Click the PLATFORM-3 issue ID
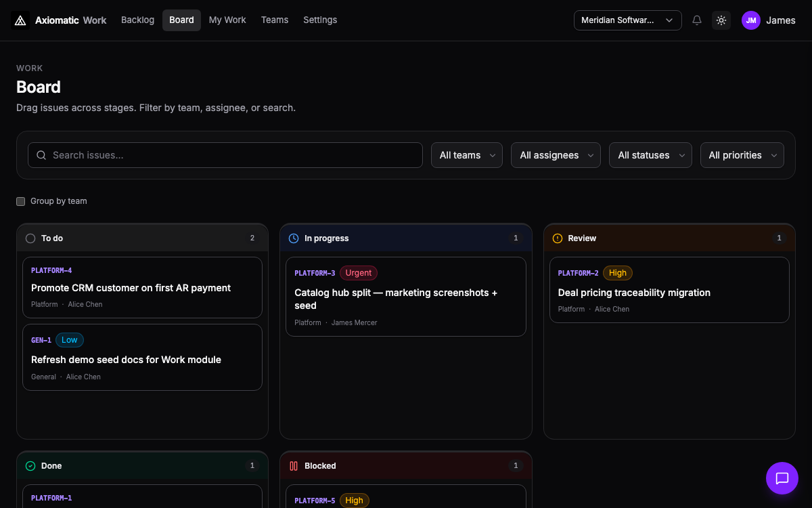 tap(315, 273)
